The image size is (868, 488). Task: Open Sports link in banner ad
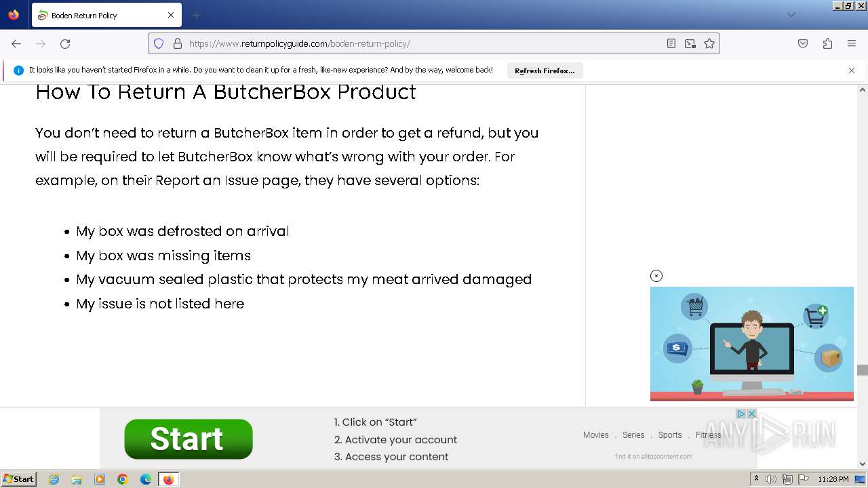point(670,435)
